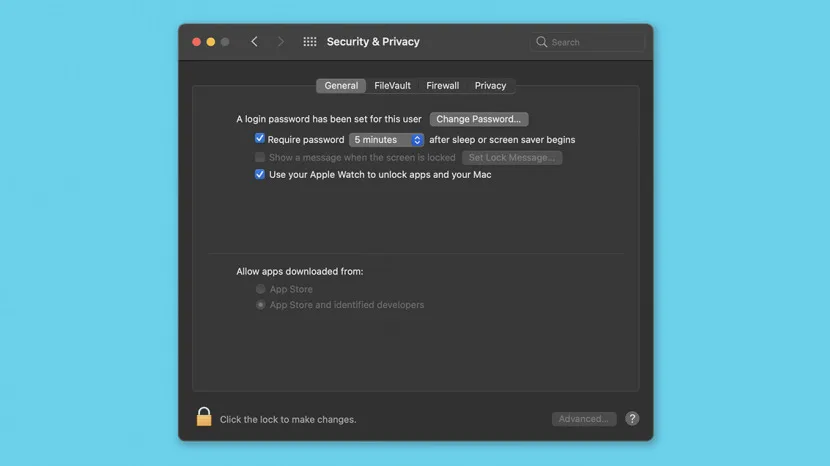Show all preferences grid icon
The width and height of the screenshot is (830, 466).
310,41
